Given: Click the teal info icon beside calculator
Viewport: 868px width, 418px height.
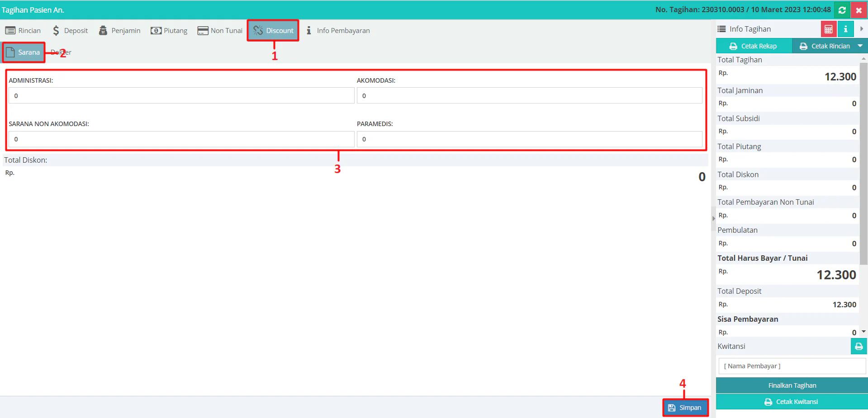Looking at the screenshot, I should 845,29.
